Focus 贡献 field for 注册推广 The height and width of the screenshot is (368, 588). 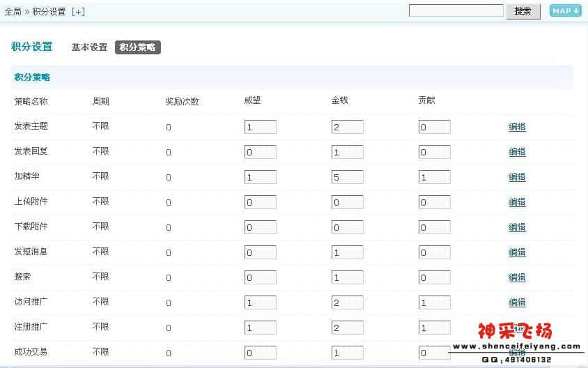pyautogui.click(x=434, y=328)
